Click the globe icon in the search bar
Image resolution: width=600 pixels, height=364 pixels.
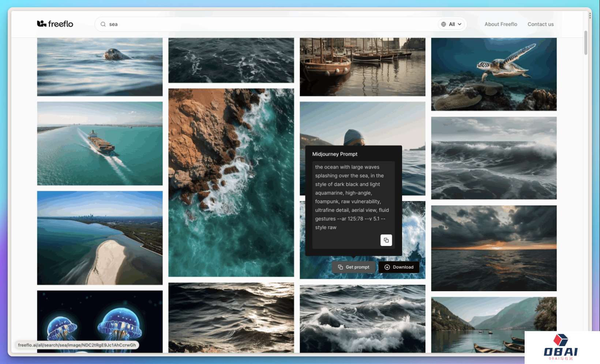click(x=443, y=24)
